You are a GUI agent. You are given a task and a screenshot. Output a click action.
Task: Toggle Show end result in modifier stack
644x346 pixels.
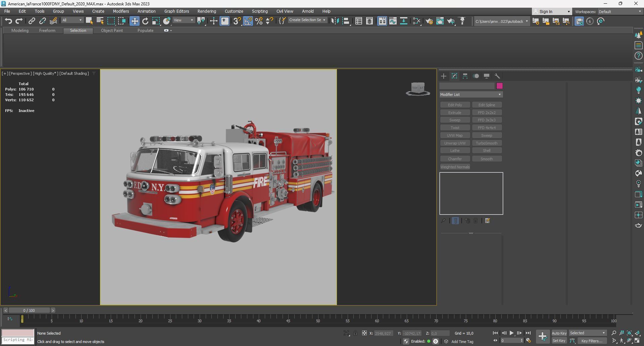[x=455, y=221]
